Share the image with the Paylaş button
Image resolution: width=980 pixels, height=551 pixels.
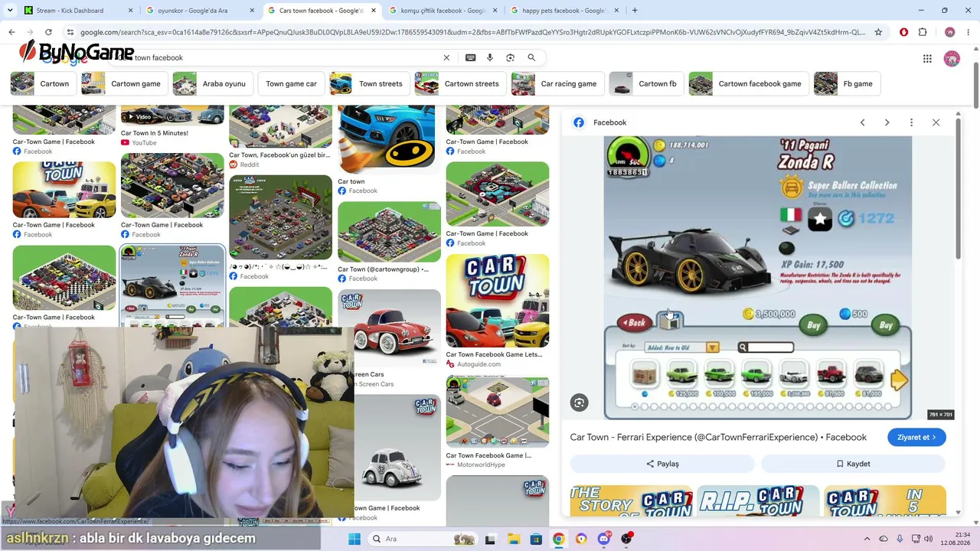[662, 464]
